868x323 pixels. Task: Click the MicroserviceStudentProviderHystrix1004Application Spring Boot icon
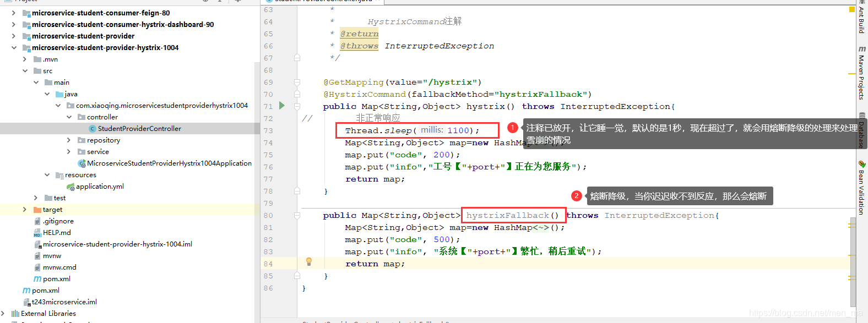tap(82, 163)
